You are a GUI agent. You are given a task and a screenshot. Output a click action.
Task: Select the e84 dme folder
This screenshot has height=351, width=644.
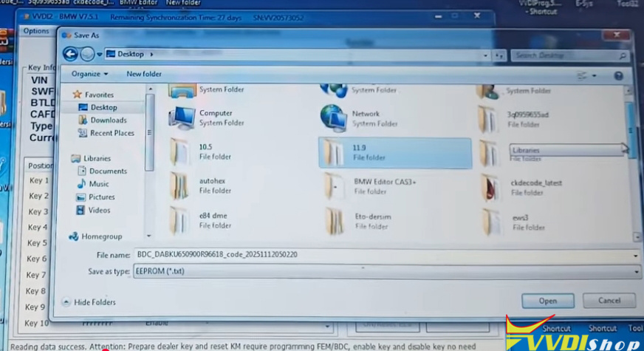pos(181,220)
